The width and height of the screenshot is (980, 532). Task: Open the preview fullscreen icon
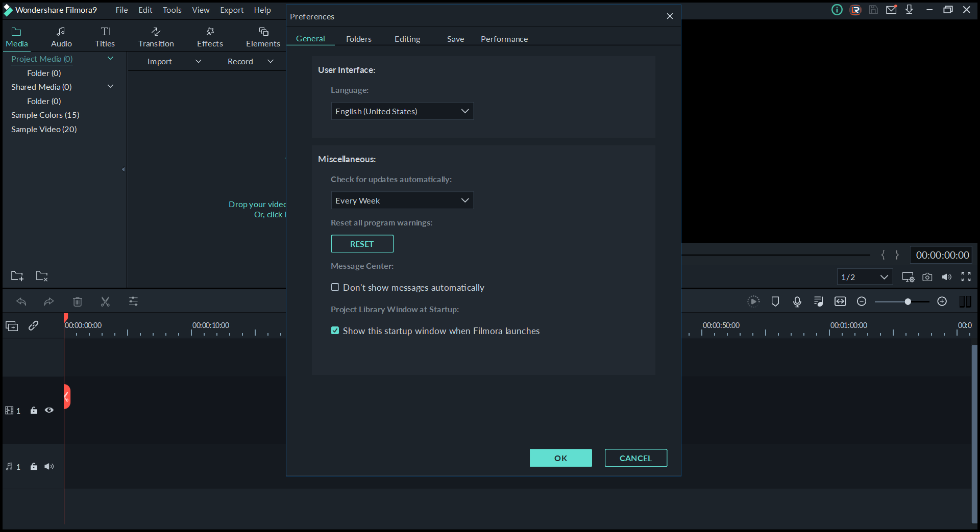966,276
